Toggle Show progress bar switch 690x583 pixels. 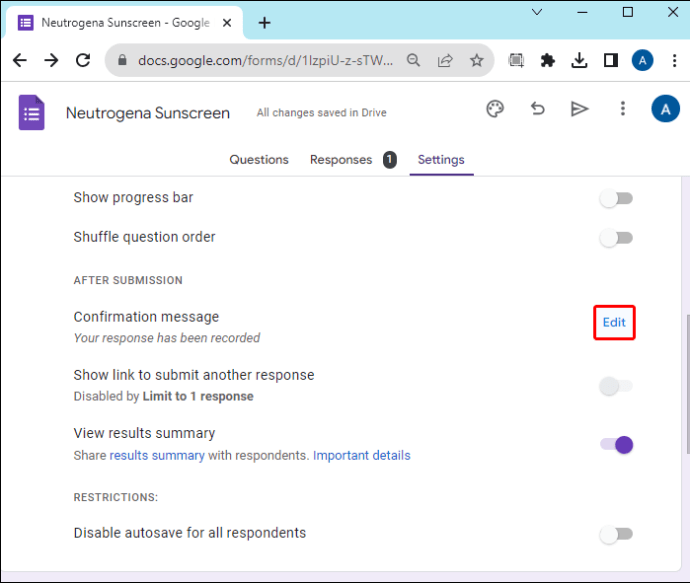tap(616, 198)
